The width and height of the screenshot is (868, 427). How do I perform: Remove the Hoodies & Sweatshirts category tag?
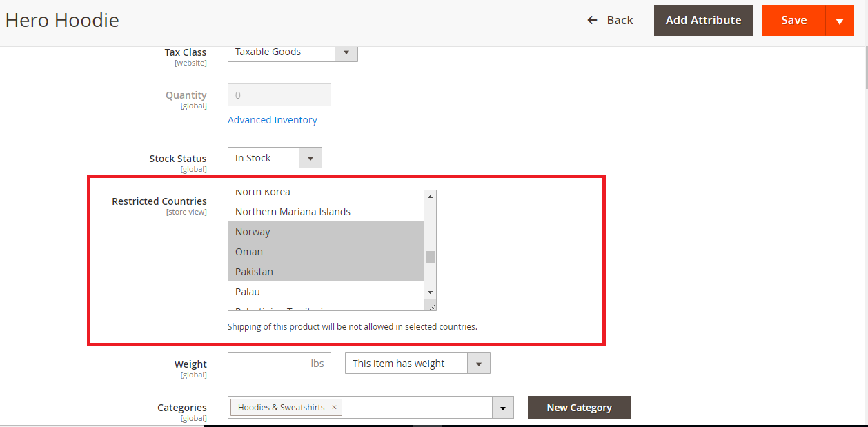[335, 408]
